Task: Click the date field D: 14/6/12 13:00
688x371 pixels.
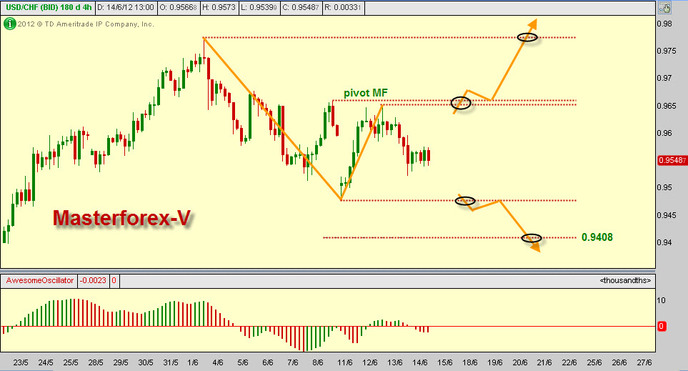Action: [125, 7]
